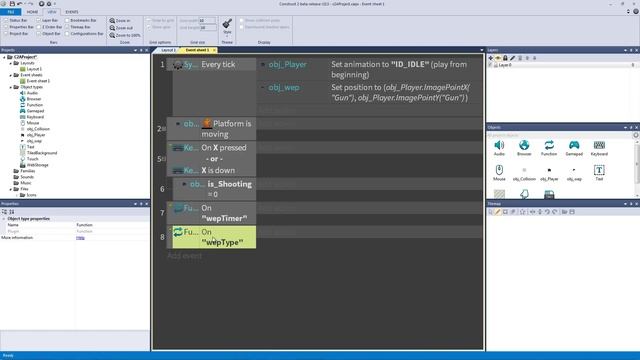Select Text object in Objects panel
Screen dimensions: 640x360
pyautogui.click(x=599, y=173)
